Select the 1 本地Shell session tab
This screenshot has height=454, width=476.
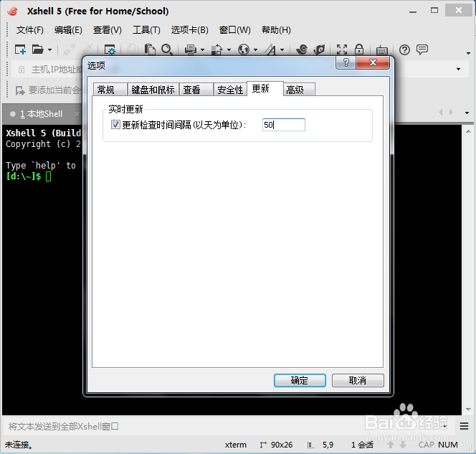pyautogui.click(x=42, y=114)
